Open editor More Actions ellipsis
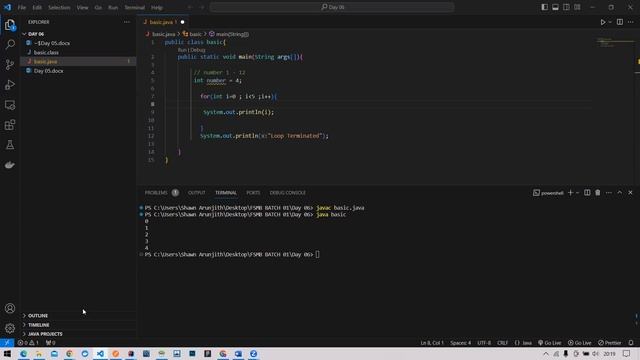 (x=631, y=22)
